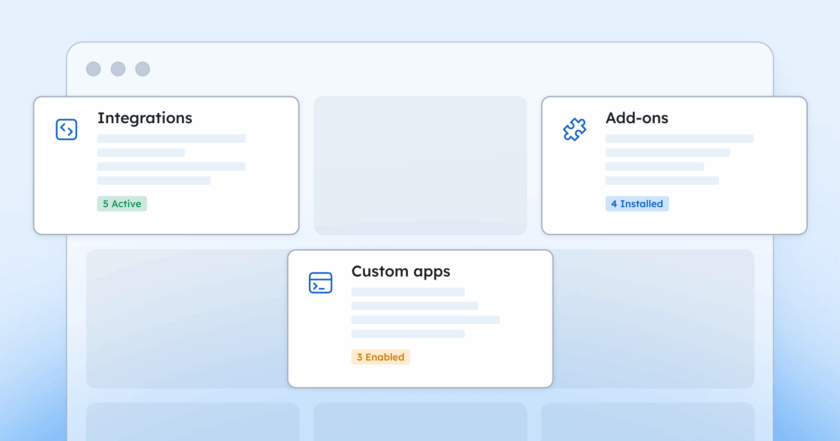Click the Integrations code brackets icon
The height and width of the screenshot is (441, 840).
[66, 130]
